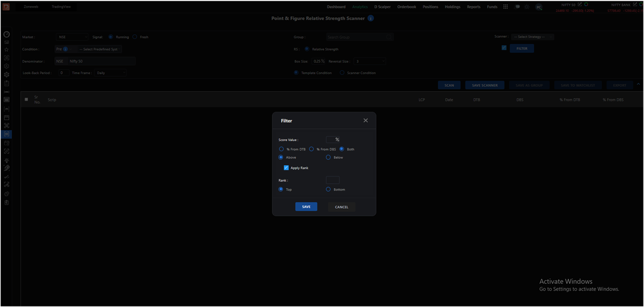Click the highlighted blue scanner sidebar icon
Screen dimensions: 644x307
click(7, 134)
